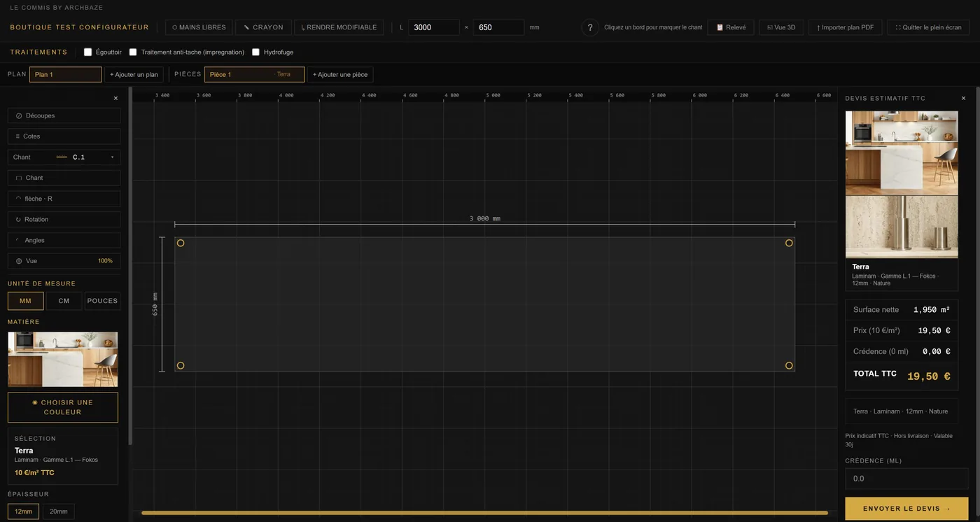Close the Devis Estimatif panel
The image size is (980, 522).
[x=963, y=99]
